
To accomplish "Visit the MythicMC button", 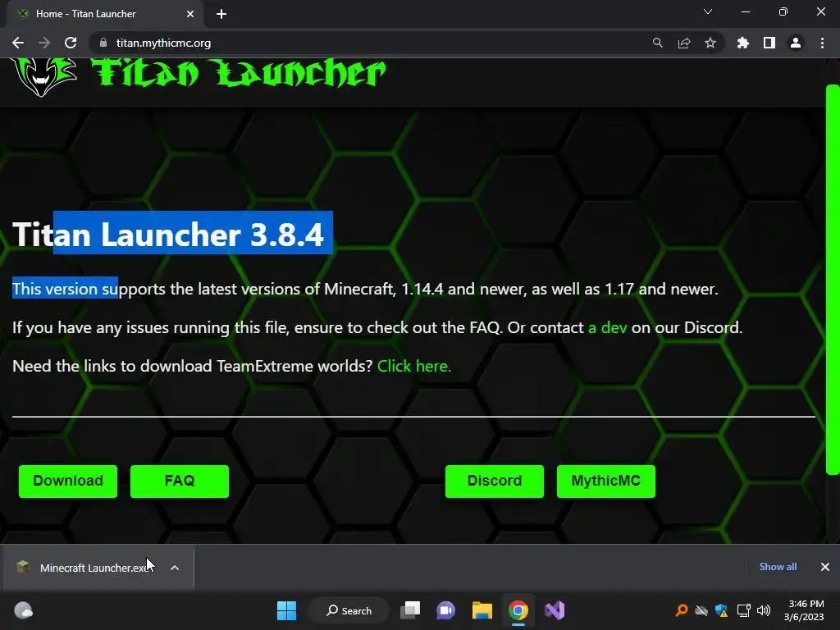I will 606,481.
